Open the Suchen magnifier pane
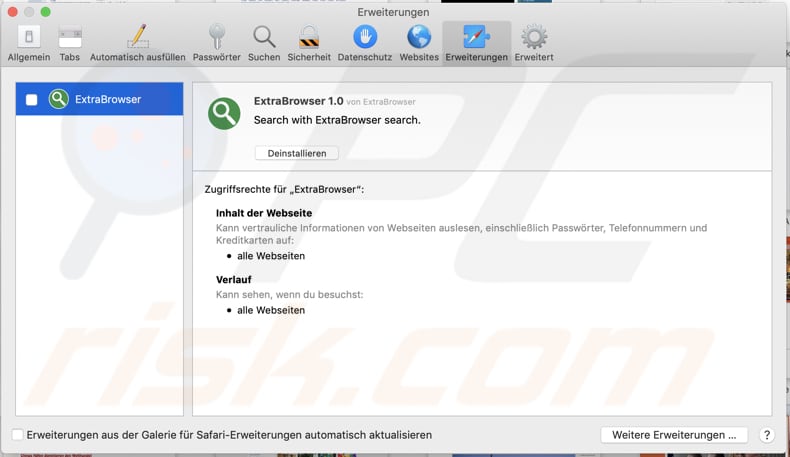Image resolution: width=790 pixels, height=457 pixels. pos(264,43)
